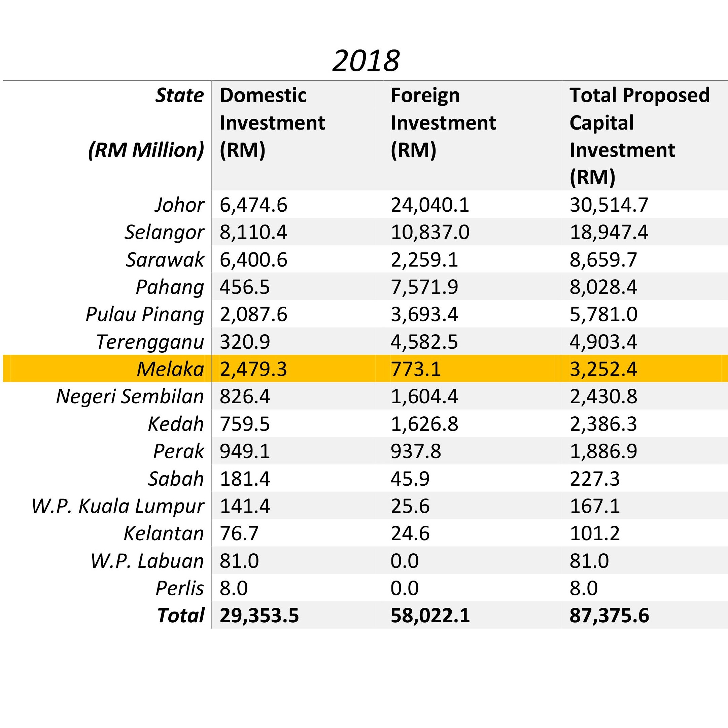Click Pulau Pinang domestic value 2,087.6
The height and width of the screenshot is (728, 728).
[253, 314]
